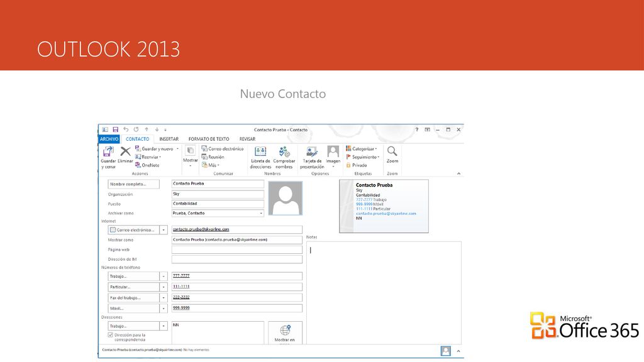Open dropdown arrow next to Particular
The height and width of the screenshot is (362, 644).
point(164,287)
